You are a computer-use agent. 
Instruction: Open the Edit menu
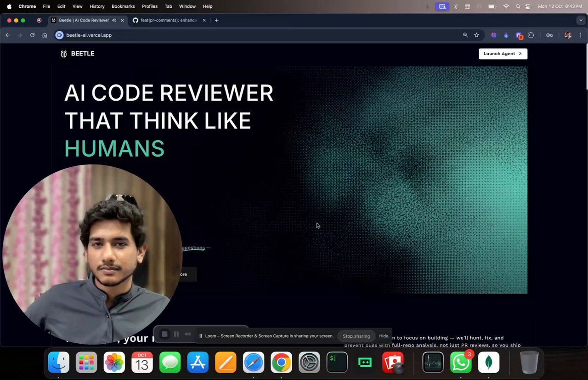tap(61, 6)
